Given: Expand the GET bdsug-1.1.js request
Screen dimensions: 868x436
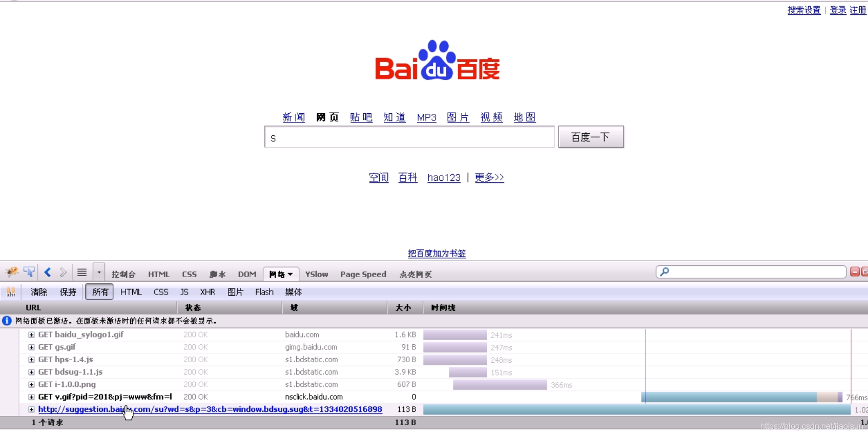Looking at the screenshot, I should [31, 372].
